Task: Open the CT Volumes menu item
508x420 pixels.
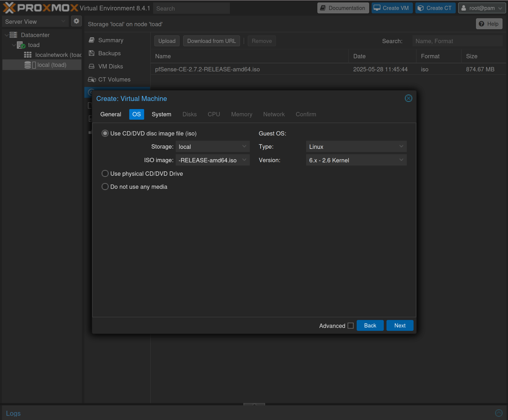Action: pyautogui.click(x=117, y=80)
